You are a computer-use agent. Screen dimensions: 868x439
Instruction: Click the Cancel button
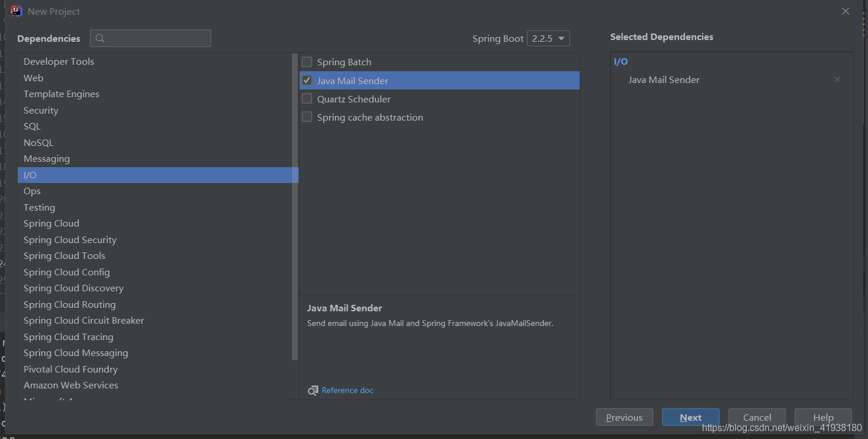pyautogui.click(x=757, y=417)
